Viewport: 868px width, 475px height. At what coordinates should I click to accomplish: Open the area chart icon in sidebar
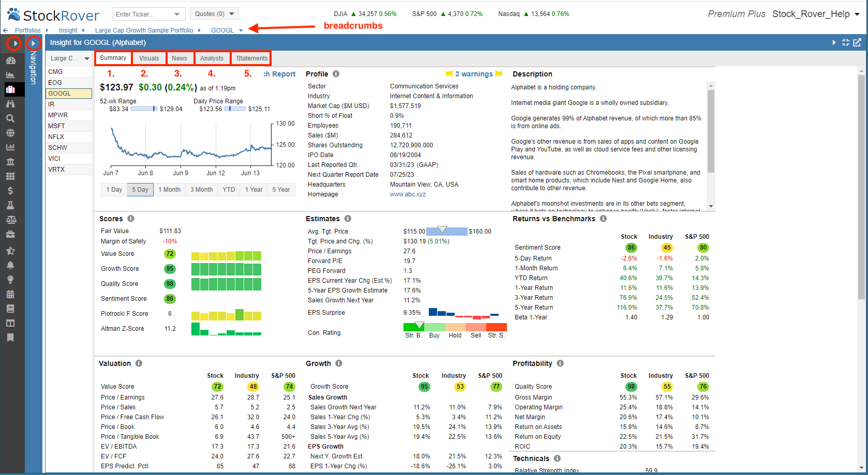pos(10,75)
